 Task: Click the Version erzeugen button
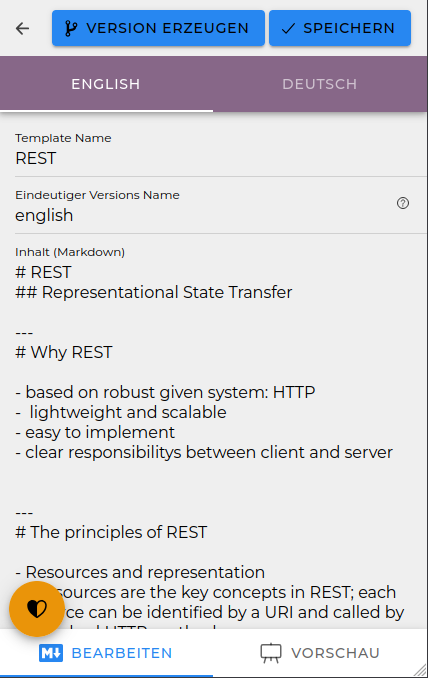pyautogui.click(x=158, y=28)
